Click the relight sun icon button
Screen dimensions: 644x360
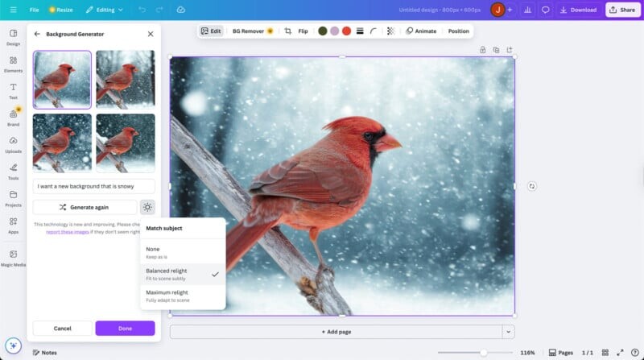point(147,207)
